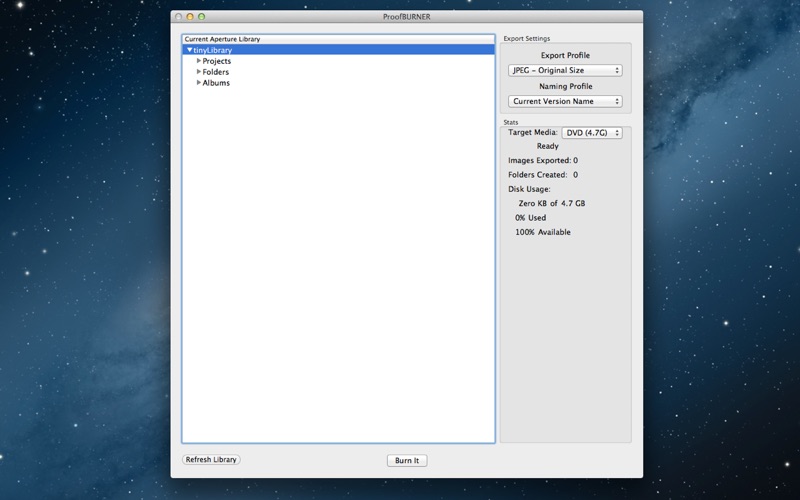Click the 'Zero KB of 4.7 GB' text
The height and width of the screenshot is (500, 800).
pos(552,203)
